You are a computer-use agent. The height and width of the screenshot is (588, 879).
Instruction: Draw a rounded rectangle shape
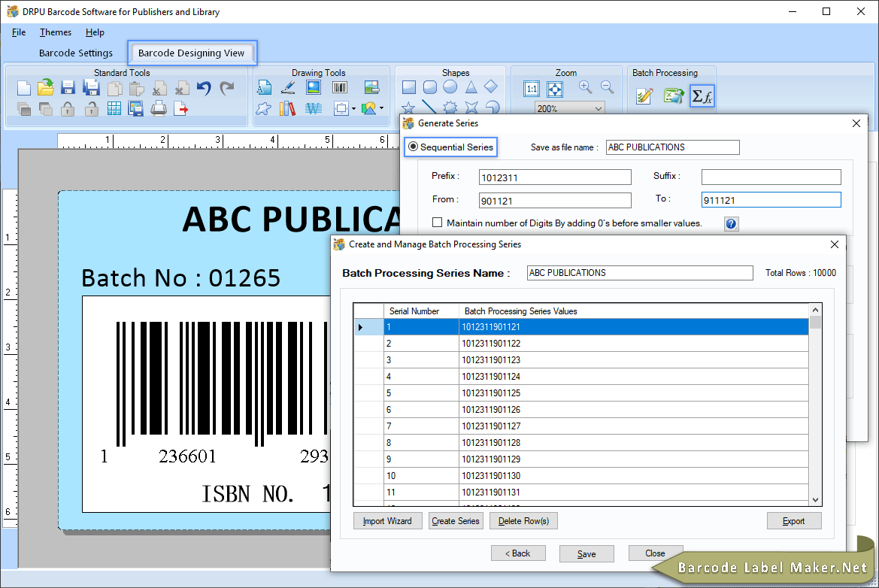430,87
